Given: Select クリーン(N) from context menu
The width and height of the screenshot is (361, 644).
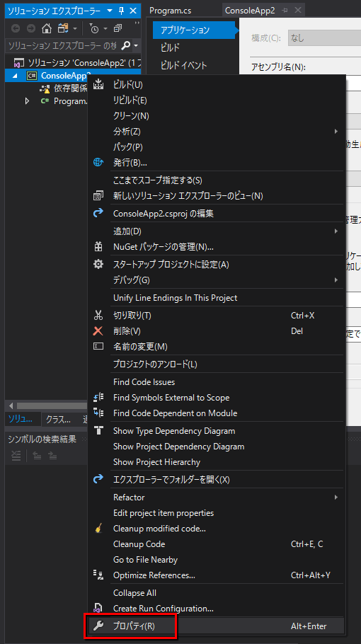Looking at the screenshot, I should click(217, 116).
